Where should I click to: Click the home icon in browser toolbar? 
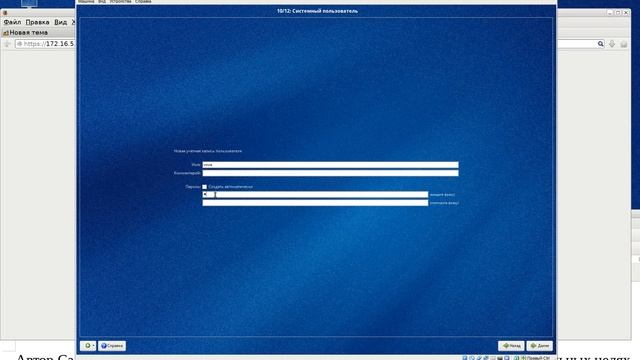624,44
